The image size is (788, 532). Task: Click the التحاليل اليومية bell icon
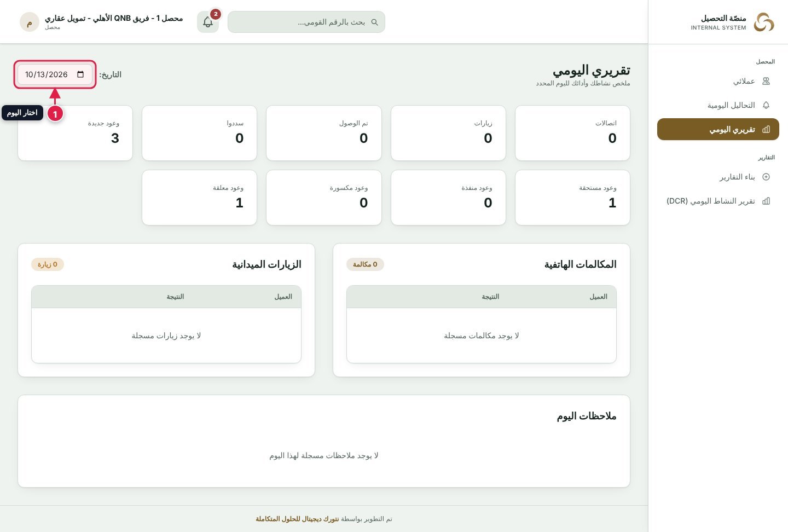[766, 105]
